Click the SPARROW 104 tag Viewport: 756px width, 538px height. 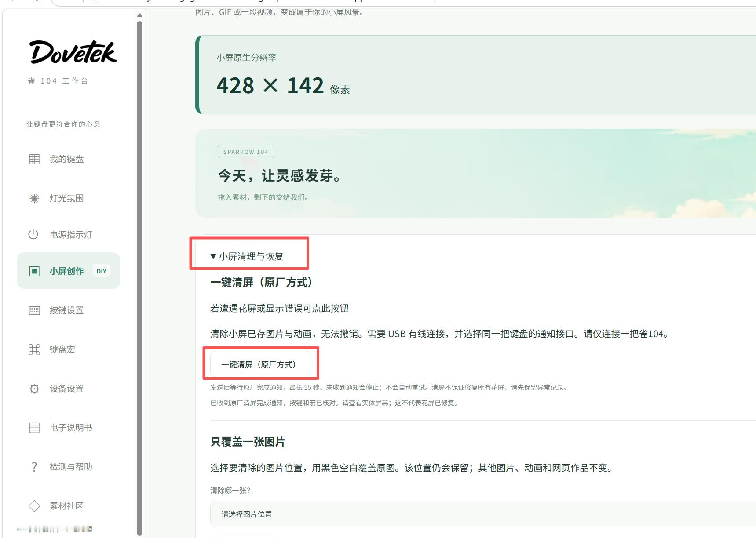click(246, 152)
